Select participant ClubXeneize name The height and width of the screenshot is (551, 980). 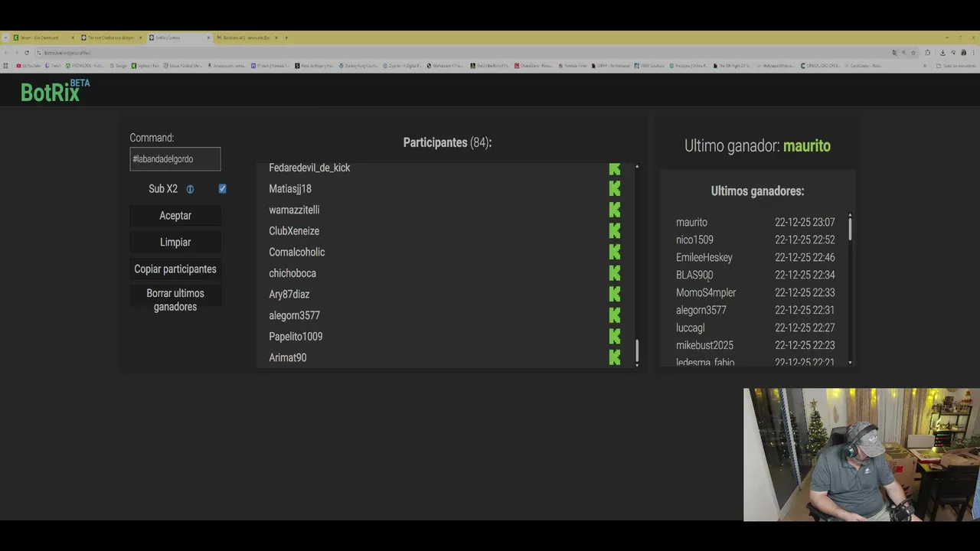pos(294,230)
